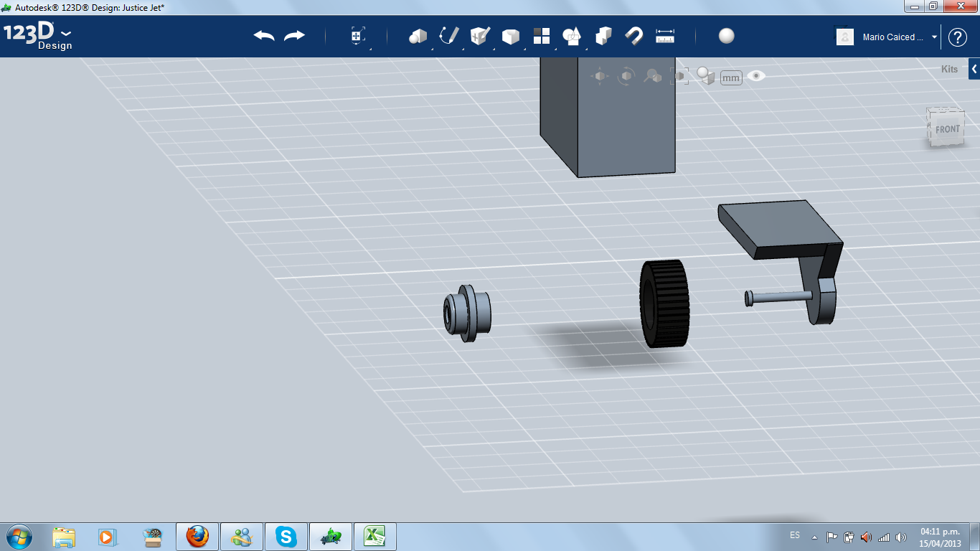980x551 pixels.
Task: Open the Grouping tool menu
Action: pyautogui.click(x=573, y=36)
